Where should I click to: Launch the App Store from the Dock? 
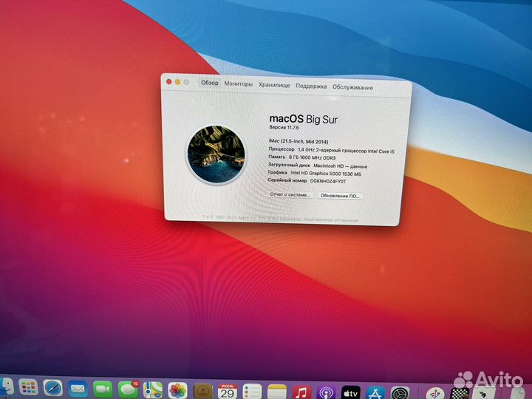(x=375, y=393)
